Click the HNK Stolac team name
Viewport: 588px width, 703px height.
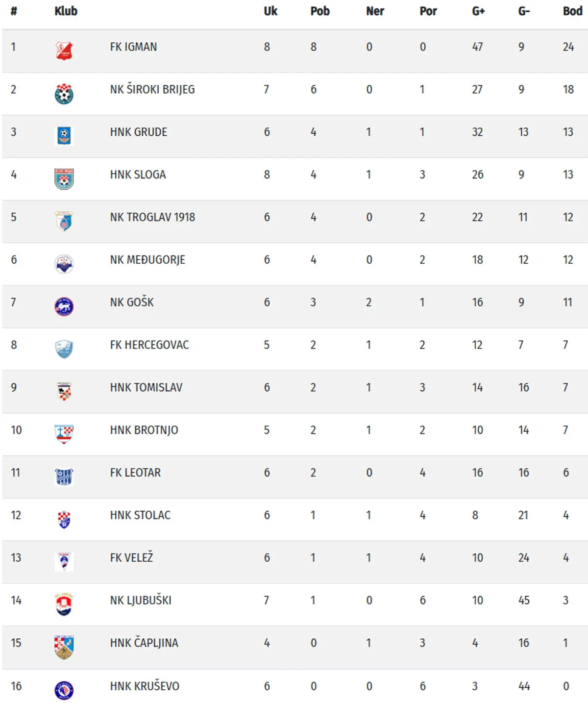point(140,515)
